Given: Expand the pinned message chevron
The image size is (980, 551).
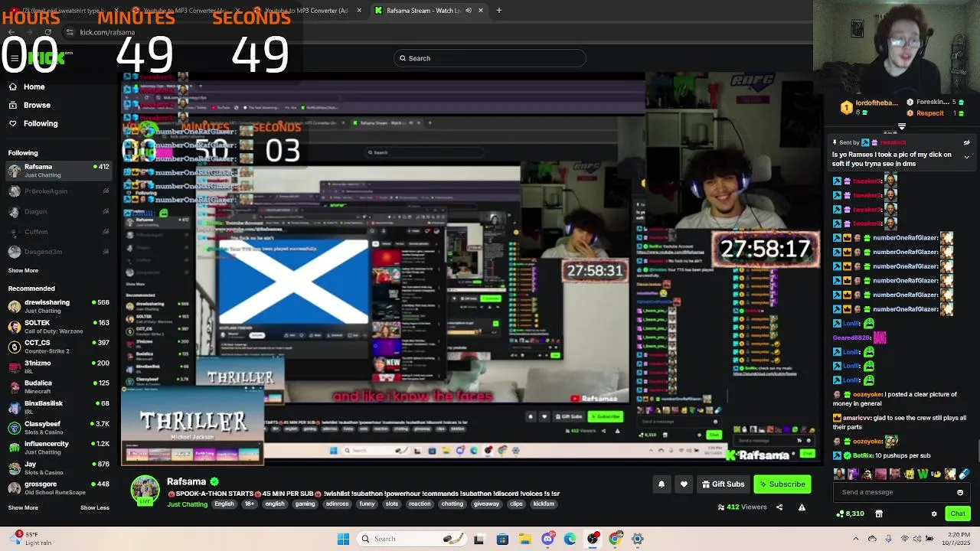Looking at the screenshot, I should tap(966, 157).
